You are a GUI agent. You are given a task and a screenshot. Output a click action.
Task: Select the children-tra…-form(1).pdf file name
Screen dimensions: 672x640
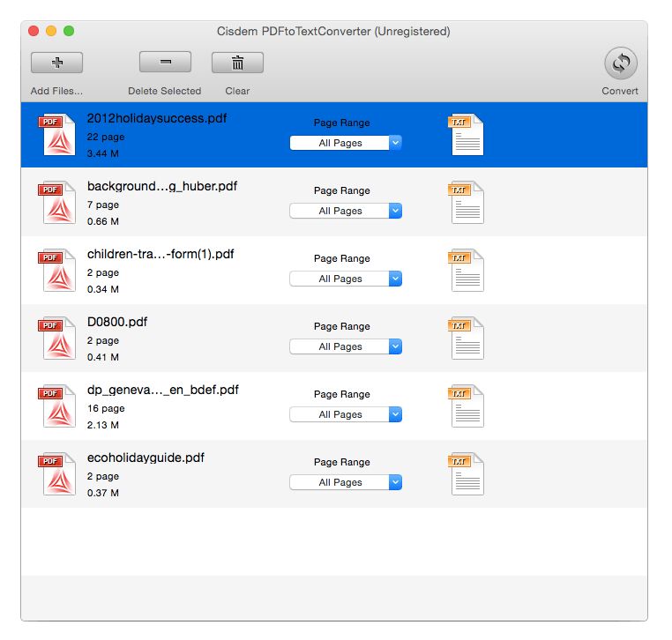pyautogui.click(x=161, y=254)
